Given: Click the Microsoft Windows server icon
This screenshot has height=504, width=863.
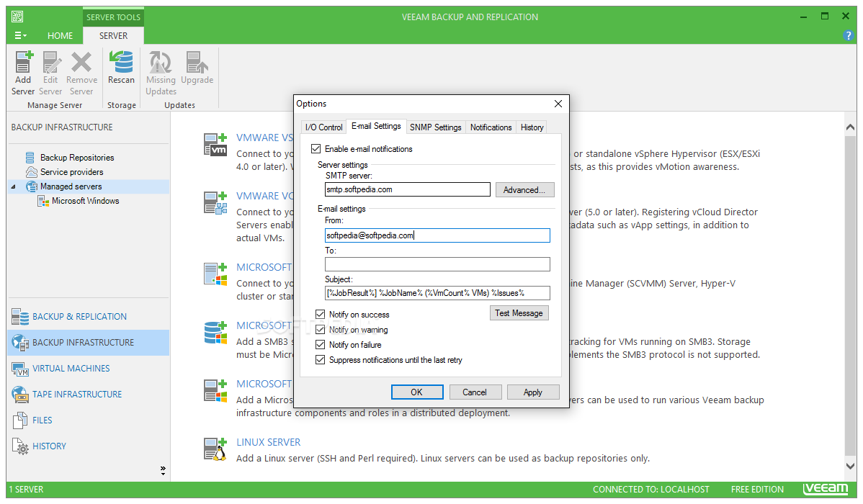Looking at the screenshot, I should pos(215,391).
